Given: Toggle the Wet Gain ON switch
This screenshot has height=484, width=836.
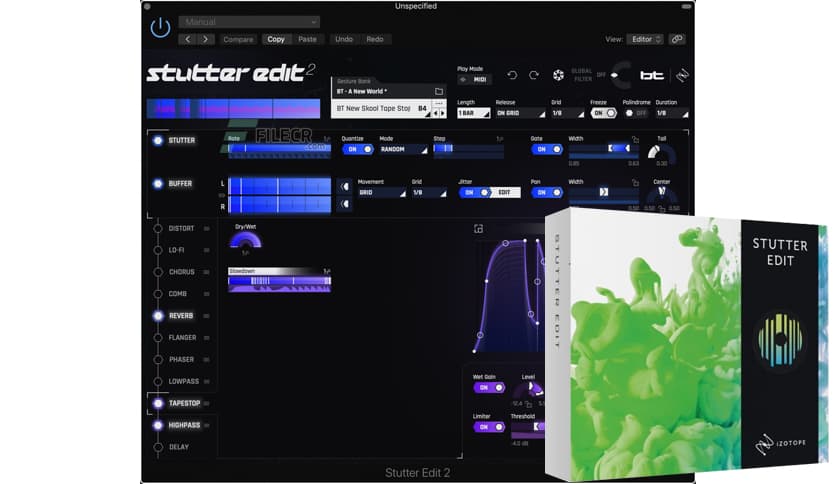Looking at the screenshot, I should [489, 388].
